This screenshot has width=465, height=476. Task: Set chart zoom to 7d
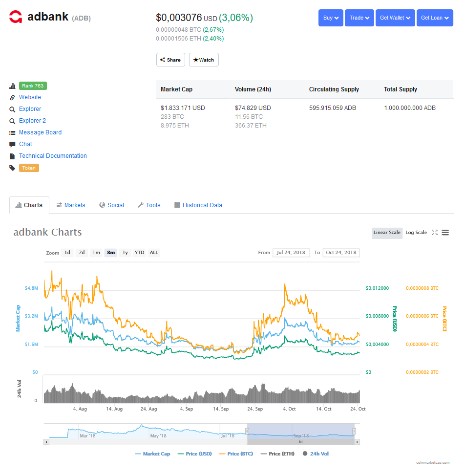coord(82,253)
